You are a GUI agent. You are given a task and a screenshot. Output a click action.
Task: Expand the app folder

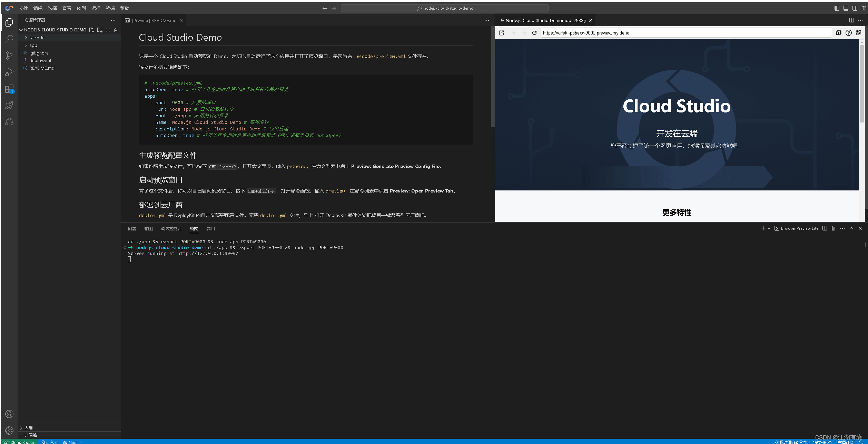pyautogui.click(x=33, y=46)
